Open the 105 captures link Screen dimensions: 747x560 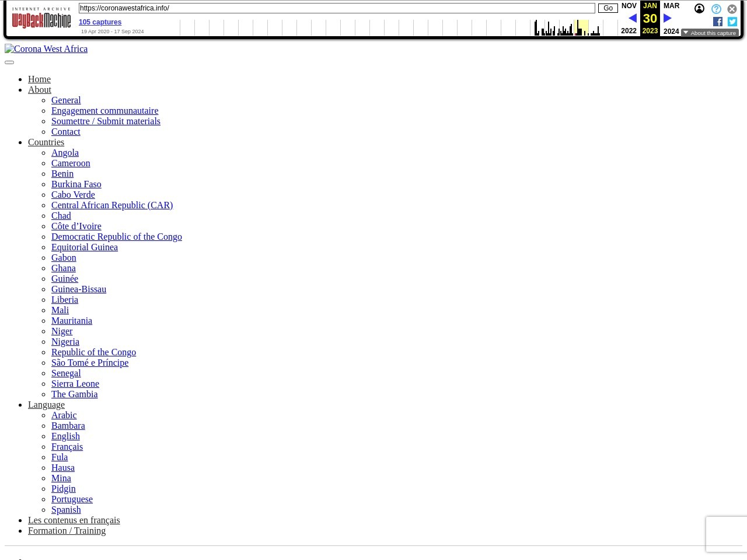pos(100,22)
